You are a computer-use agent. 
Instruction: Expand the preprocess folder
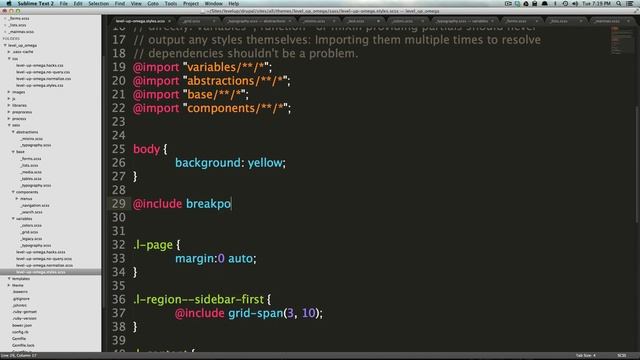(x=9, y=112)
